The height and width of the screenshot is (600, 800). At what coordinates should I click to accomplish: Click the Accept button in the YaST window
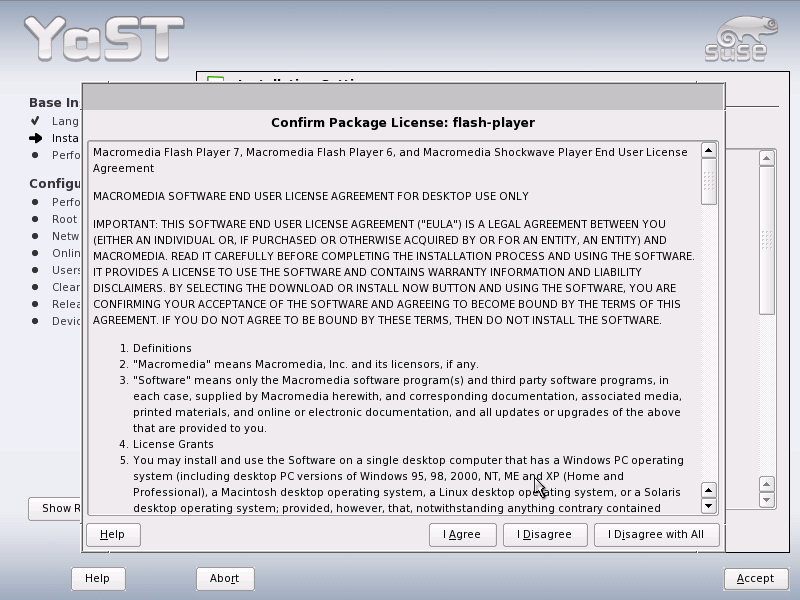coord(756,579)
